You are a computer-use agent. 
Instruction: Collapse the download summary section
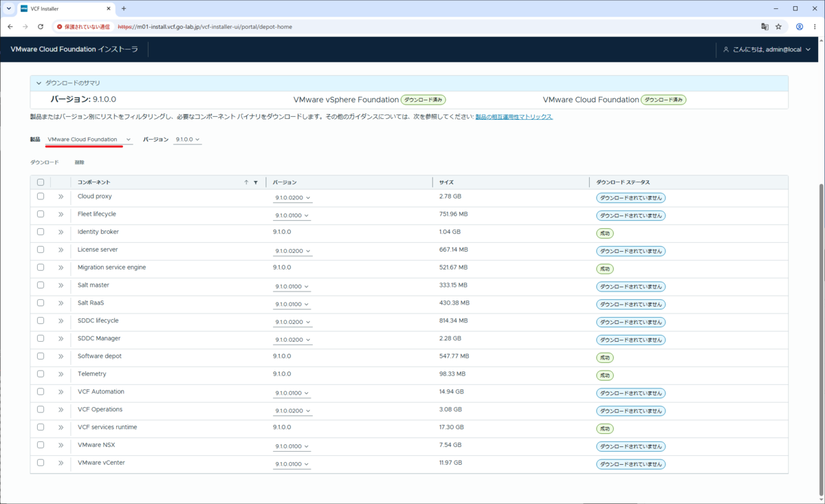pos(39,83)
